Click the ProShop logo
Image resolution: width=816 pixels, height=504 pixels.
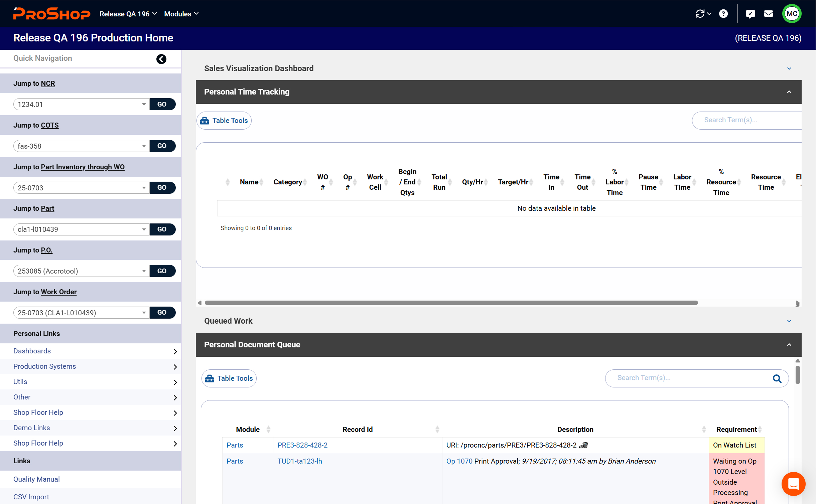pos(52,14)
